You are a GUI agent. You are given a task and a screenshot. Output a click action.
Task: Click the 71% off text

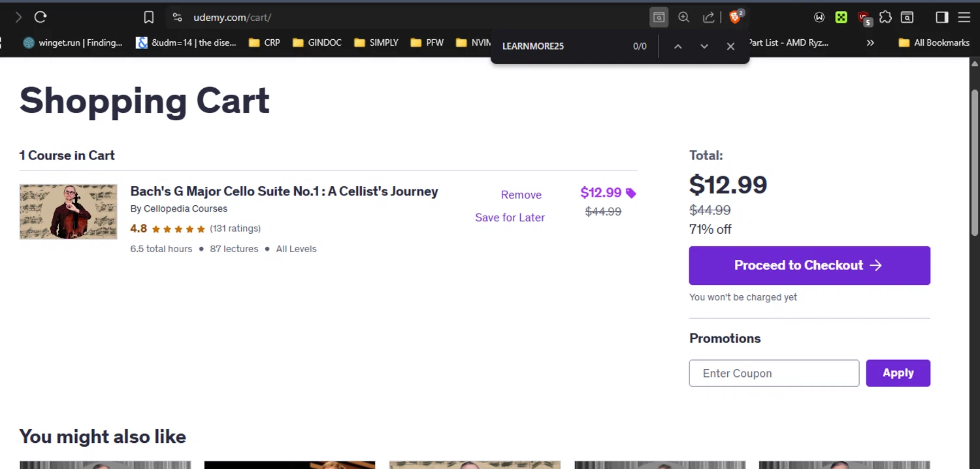click(x=710, y=229)
